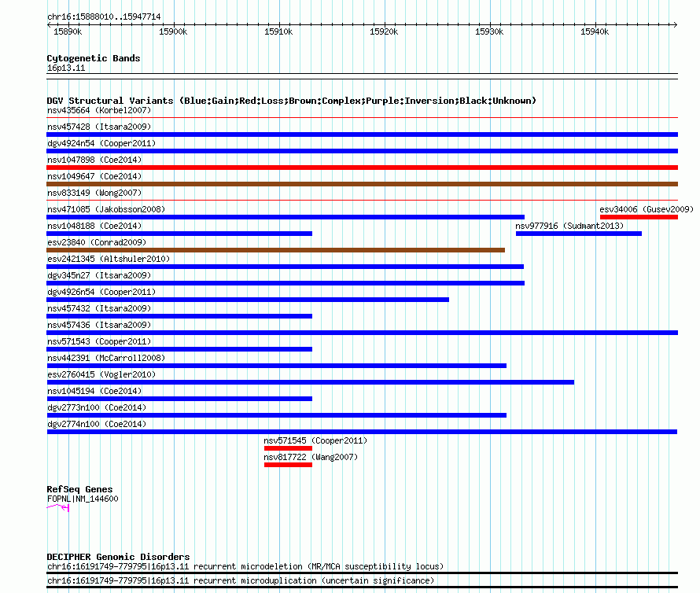The height and width of the screenshot is (593, 700).
Task: Click the blue bar of nsv457436
Action: coord(362,333)
